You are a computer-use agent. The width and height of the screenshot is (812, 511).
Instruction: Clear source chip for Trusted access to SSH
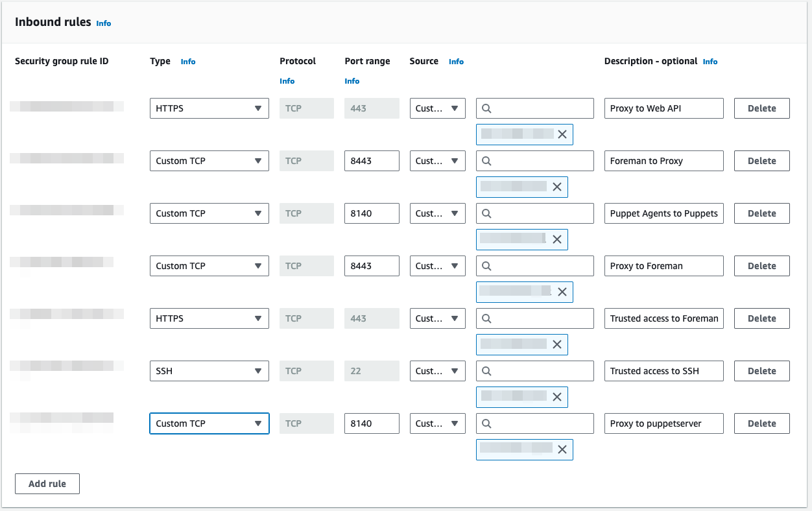(557, 397)
